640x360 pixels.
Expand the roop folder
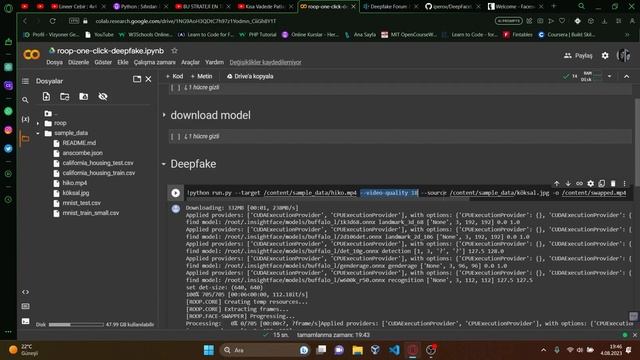pos(38,123)
